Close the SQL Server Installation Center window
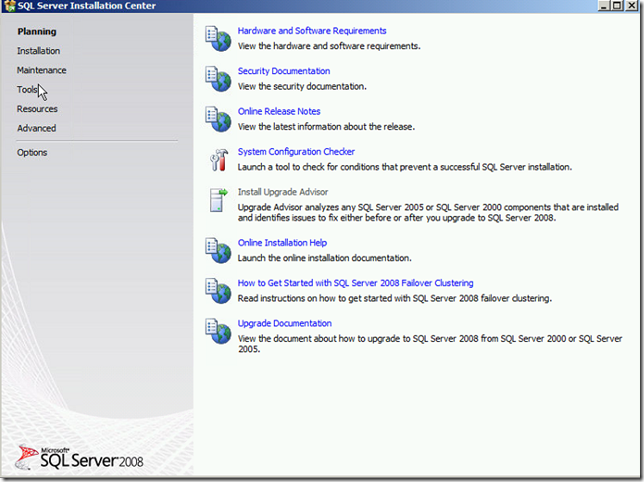This screenshot has width=644, height=482. click(631, 5)
